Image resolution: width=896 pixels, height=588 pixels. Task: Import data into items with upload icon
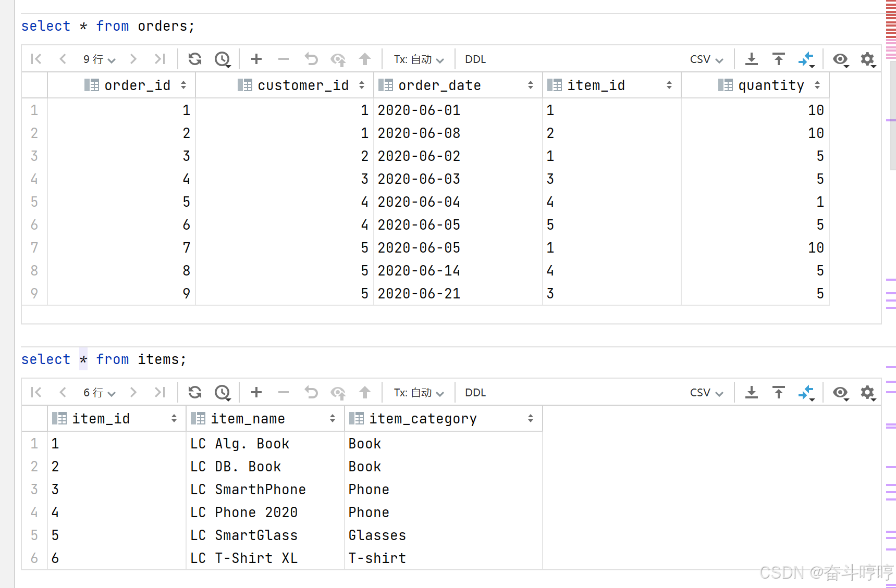click(779, 392)
